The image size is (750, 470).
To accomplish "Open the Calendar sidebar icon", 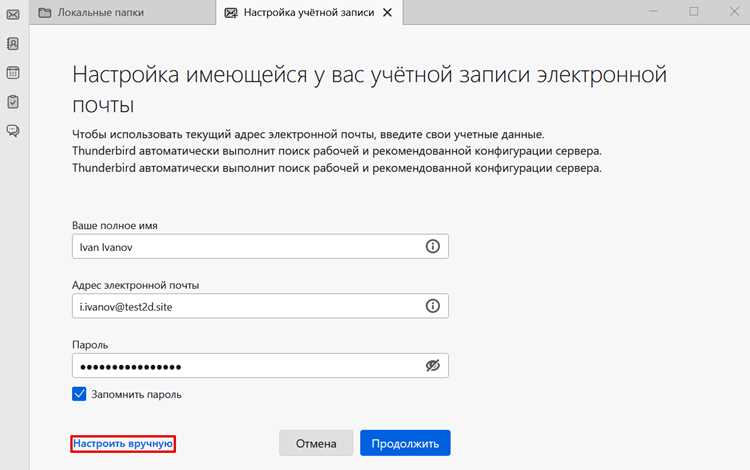I will (x=13, y=73).
